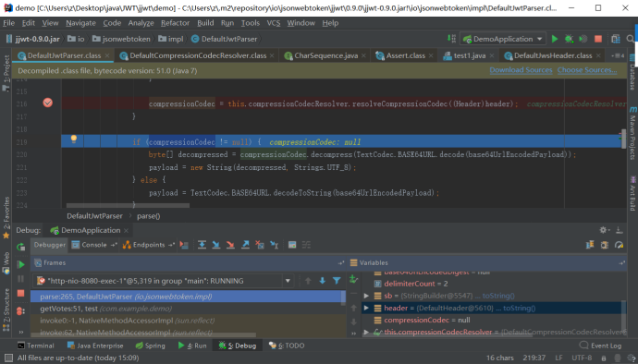Viewport: 638px width, 364px height.
Task: Click the Choose Sources link
Action: tap(587, 70)
